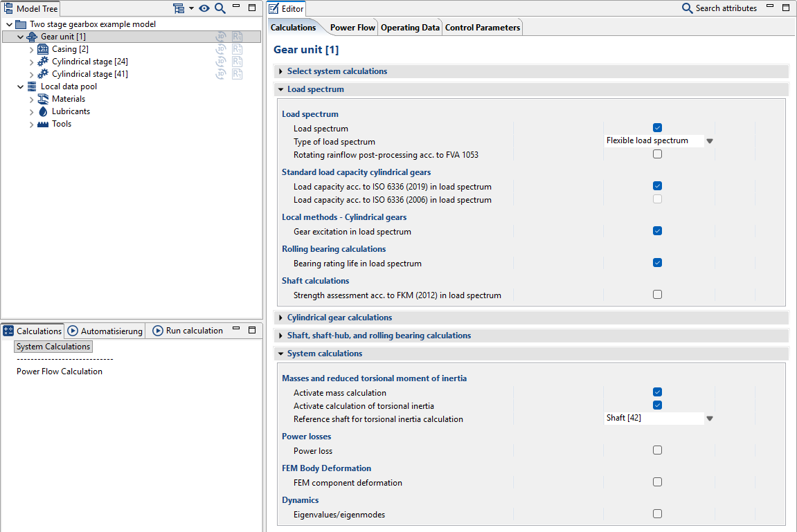The width and height of the screenshot is (797, 532).
Task: Open the Control Parameters tab
Action: [482, 28]
